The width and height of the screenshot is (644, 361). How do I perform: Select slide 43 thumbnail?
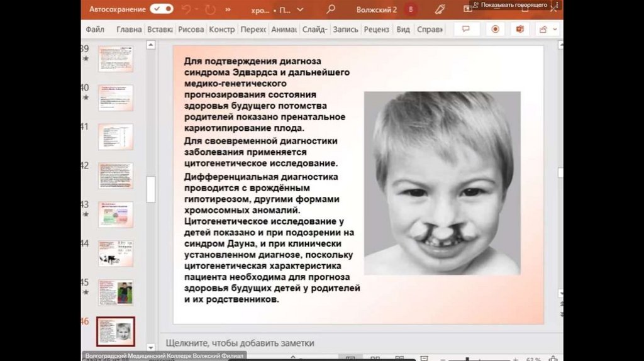(115, 214)
